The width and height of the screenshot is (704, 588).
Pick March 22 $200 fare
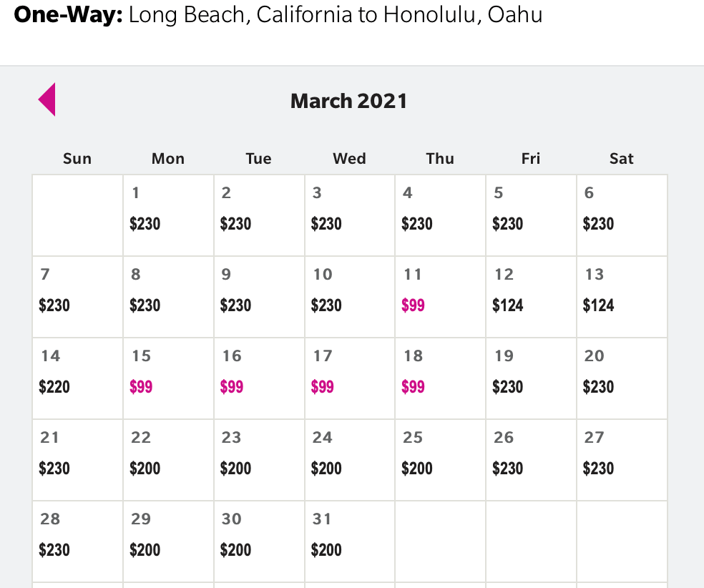pyautogui.click(x=168, y=460)
